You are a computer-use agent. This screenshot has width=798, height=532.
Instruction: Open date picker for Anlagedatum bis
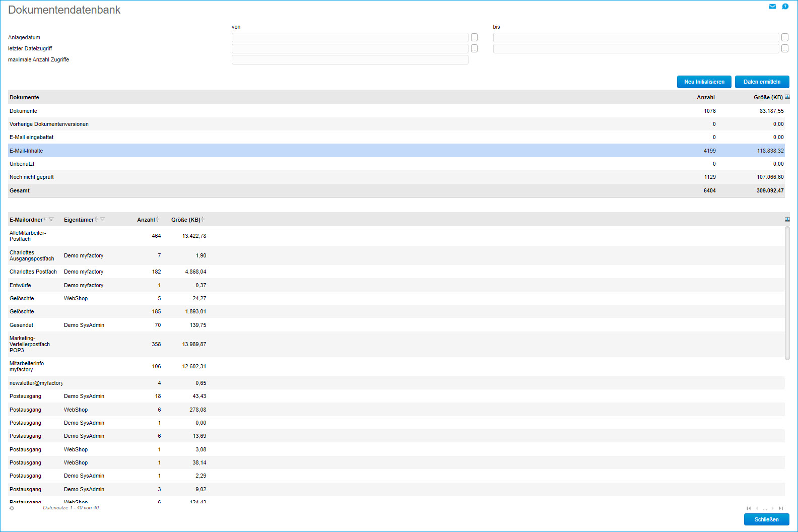pos(785,38)
